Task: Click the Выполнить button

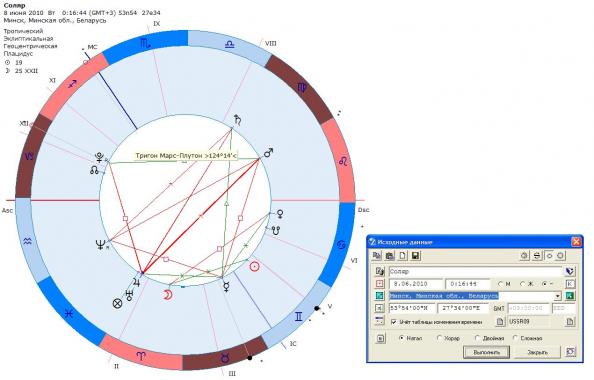Action: coord(486,352)
